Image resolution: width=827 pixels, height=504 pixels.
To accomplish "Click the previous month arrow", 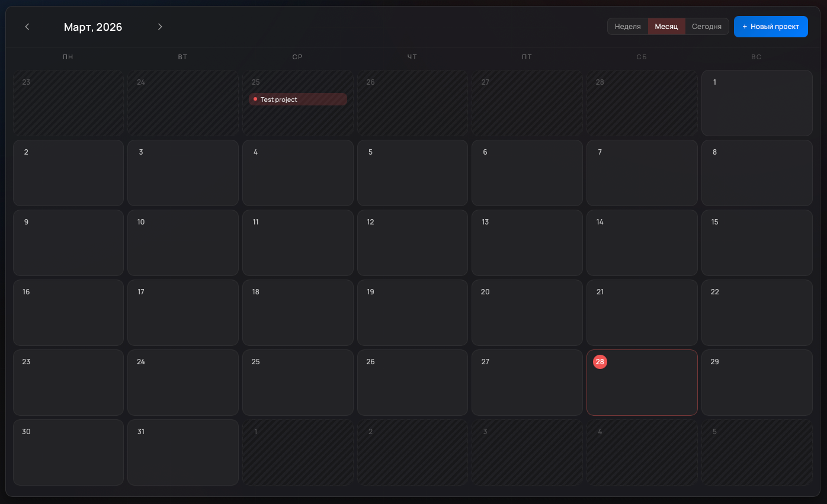I will (x=27, y=27).
